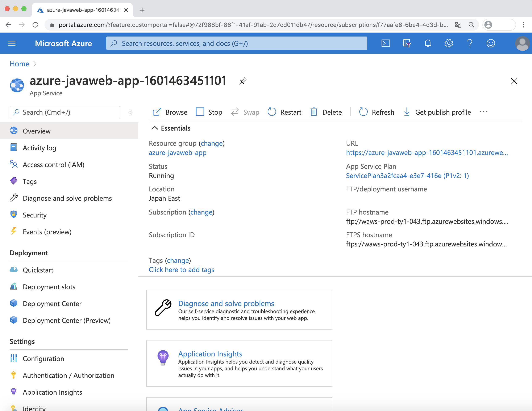Click the zoom magnifier in address bar

click(471, 25)
